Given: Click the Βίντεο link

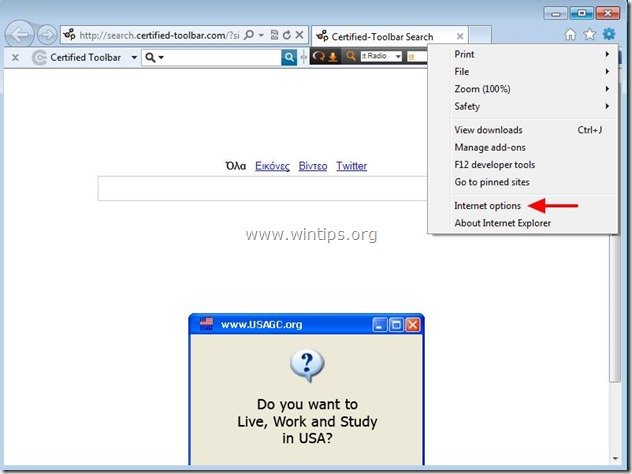Looking at the screenshot, I should (x=313, y=166).
